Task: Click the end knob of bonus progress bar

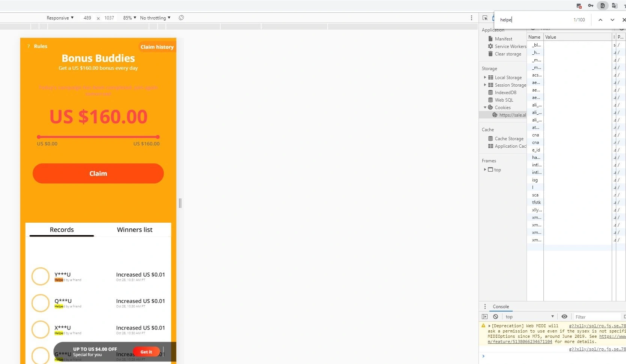Action: click(158, 137)
